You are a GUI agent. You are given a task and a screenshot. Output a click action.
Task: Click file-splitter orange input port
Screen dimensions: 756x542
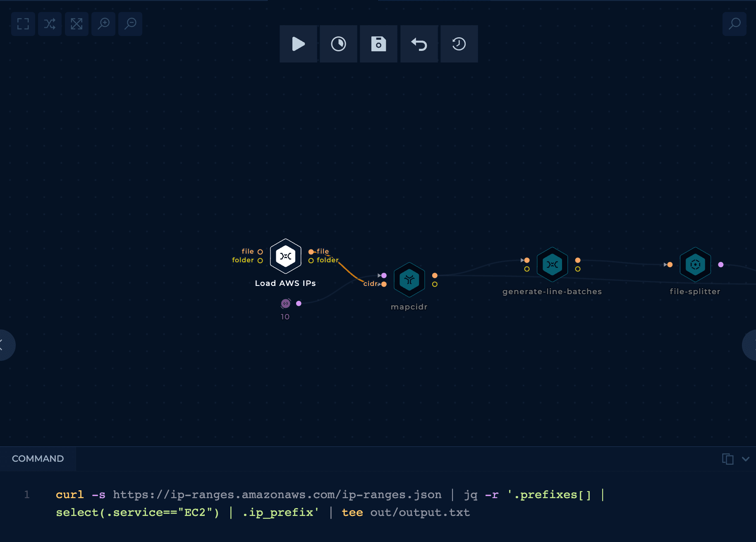click(x=670, y=264)
